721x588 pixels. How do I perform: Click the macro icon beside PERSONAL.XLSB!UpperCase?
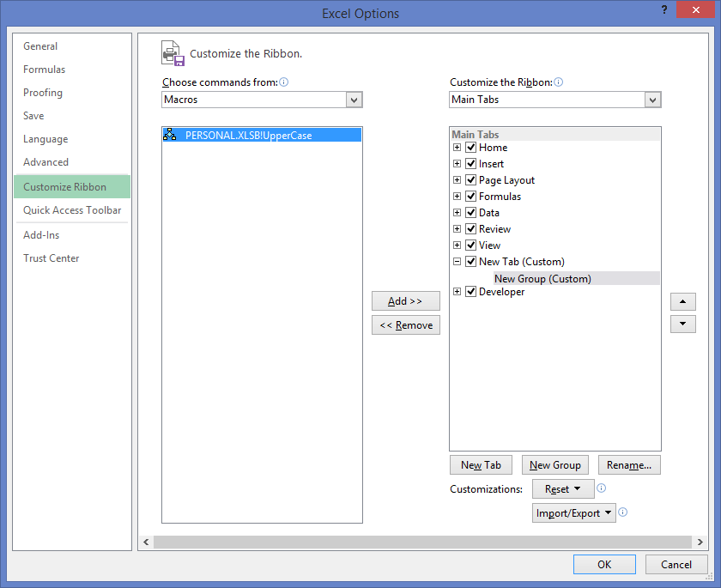[170, 134]
